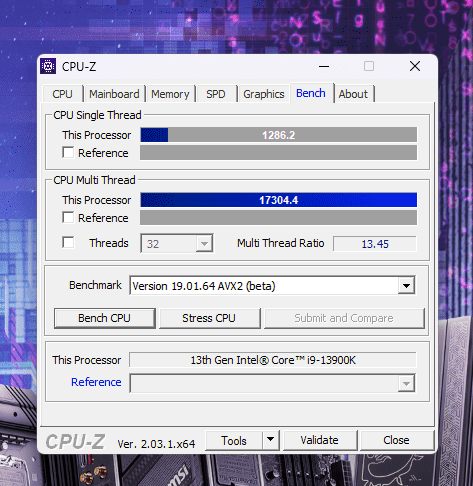Viewport: 473px width, 486px height.
Task: Start the Bench CPU test
Action: (105, 318)
